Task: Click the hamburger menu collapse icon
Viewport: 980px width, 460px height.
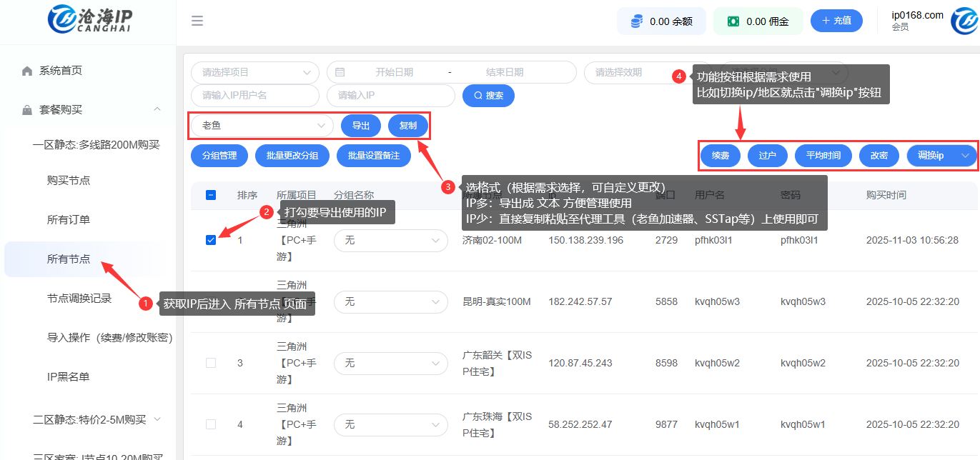Action: [x=197, y=21]
